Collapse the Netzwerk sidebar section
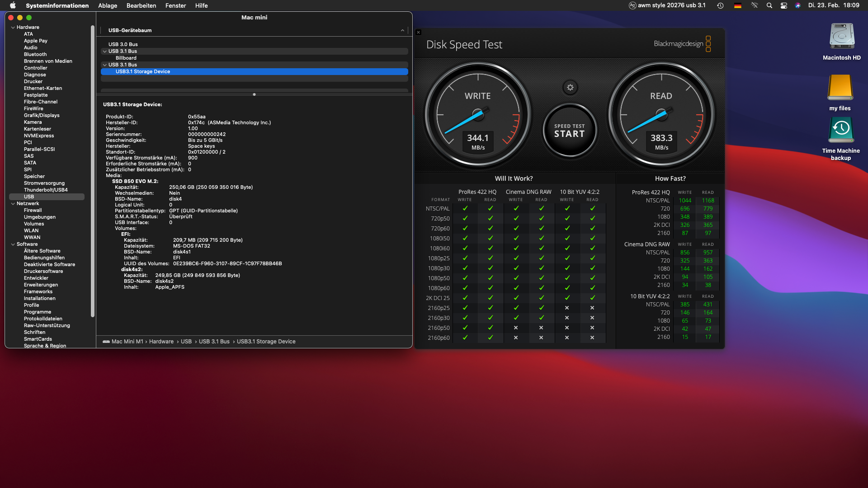Viewport: 868px width, 488px height. [x=13, y=204]
